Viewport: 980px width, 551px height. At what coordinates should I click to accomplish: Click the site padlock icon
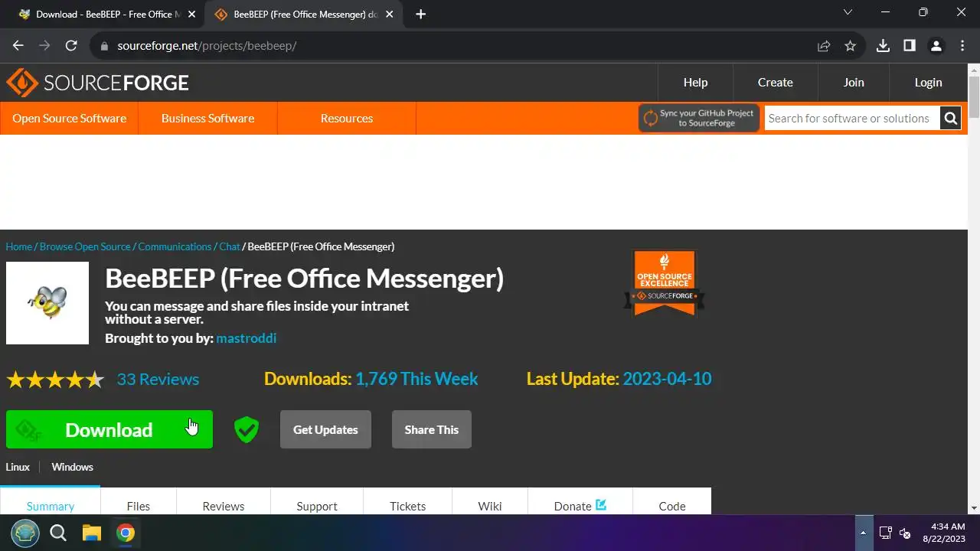105,46
